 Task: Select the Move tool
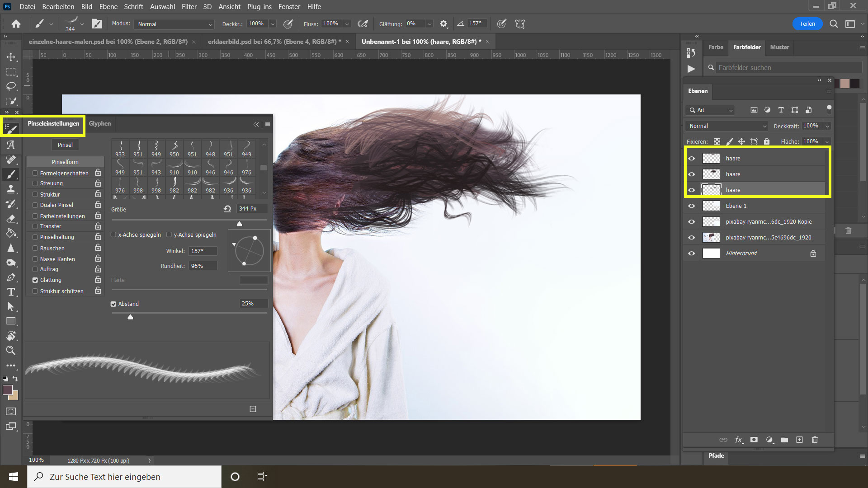pos(11,57)
